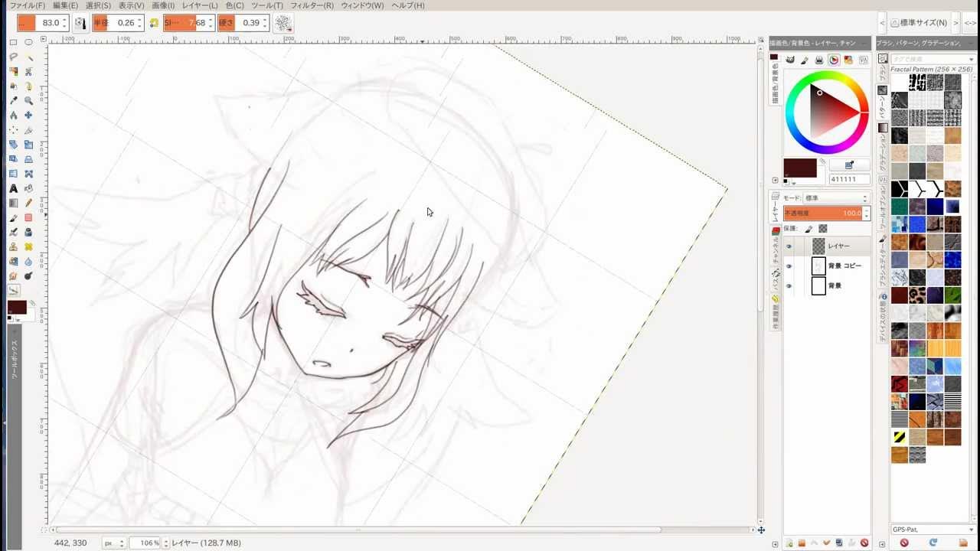
Task: Delete the selected layer
Action: pyautogui.click(x=864, y=543)
